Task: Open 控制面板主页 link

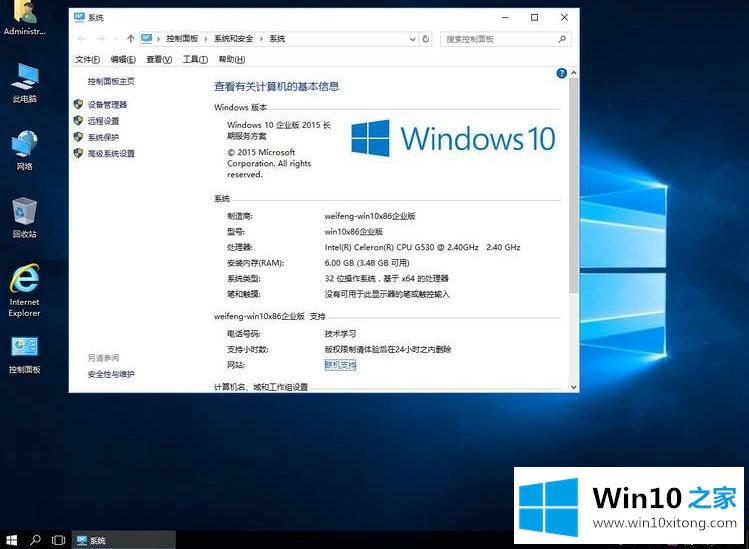Action: click(111, 81)
